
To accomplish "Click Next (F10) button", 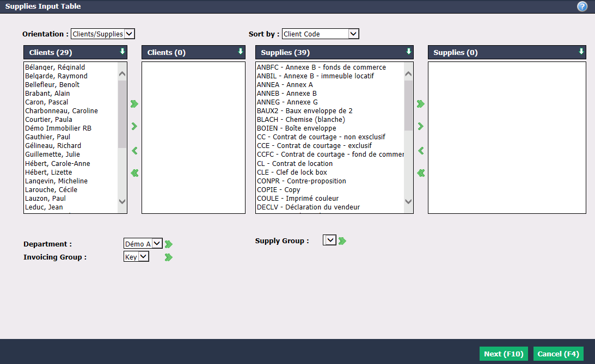I will pyautogui.click(x=504, y=354).
